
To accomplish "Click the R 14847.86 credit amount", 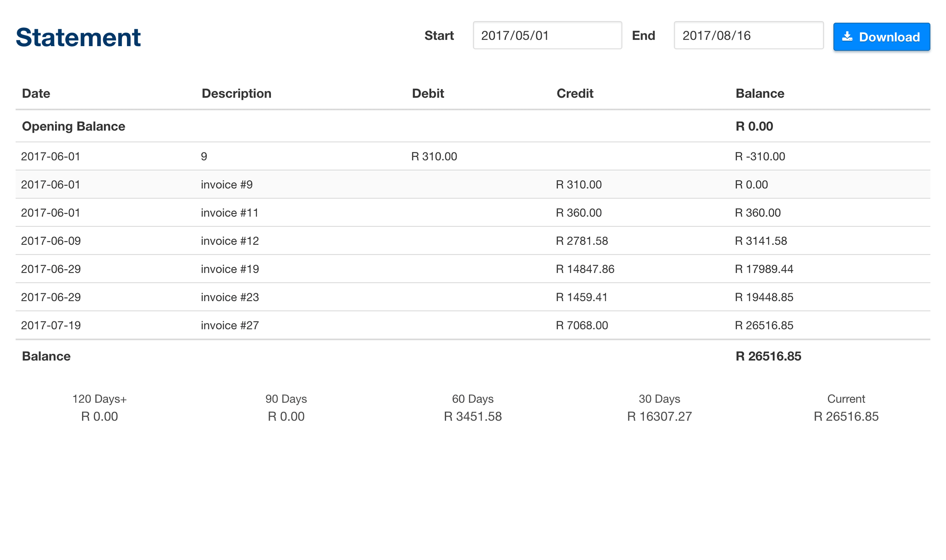I will click(x=585, y=269).
